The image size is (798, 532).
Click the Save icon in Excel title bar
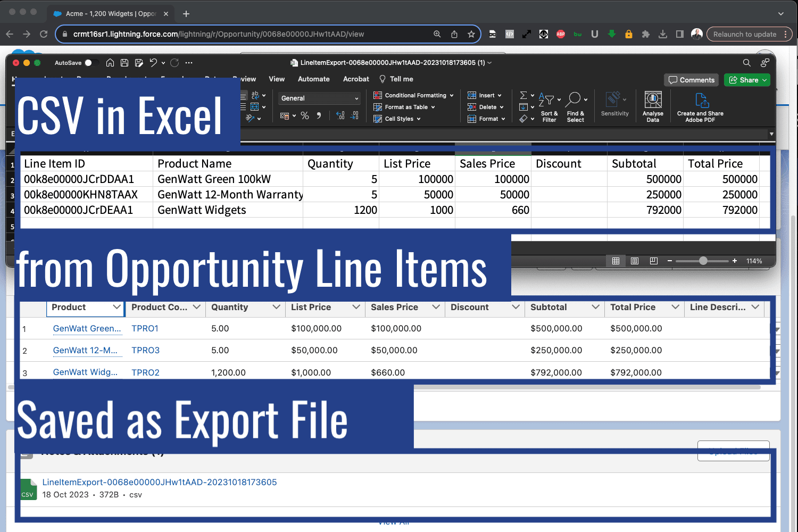pyautogui.click(x=124, y=63)
